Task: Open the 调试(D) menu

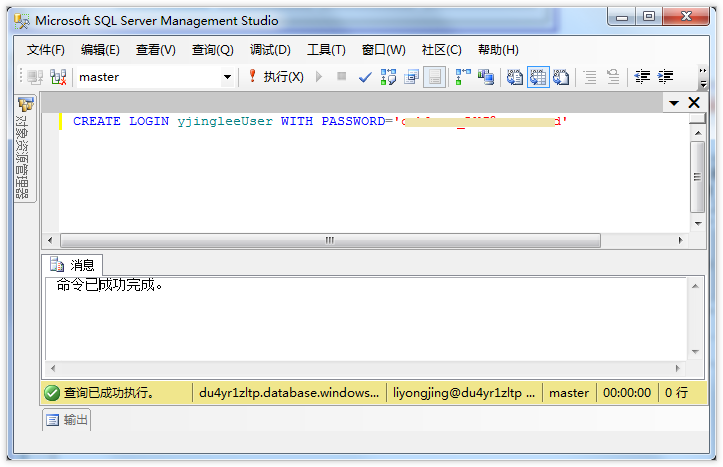Action: point(270,50)
